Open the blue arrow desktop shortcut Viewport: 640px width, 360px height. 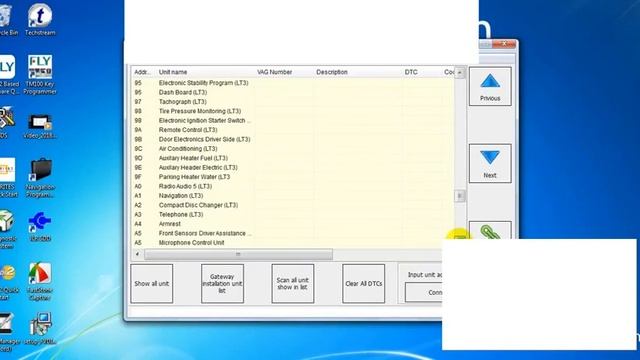click(x=40, y=227)
